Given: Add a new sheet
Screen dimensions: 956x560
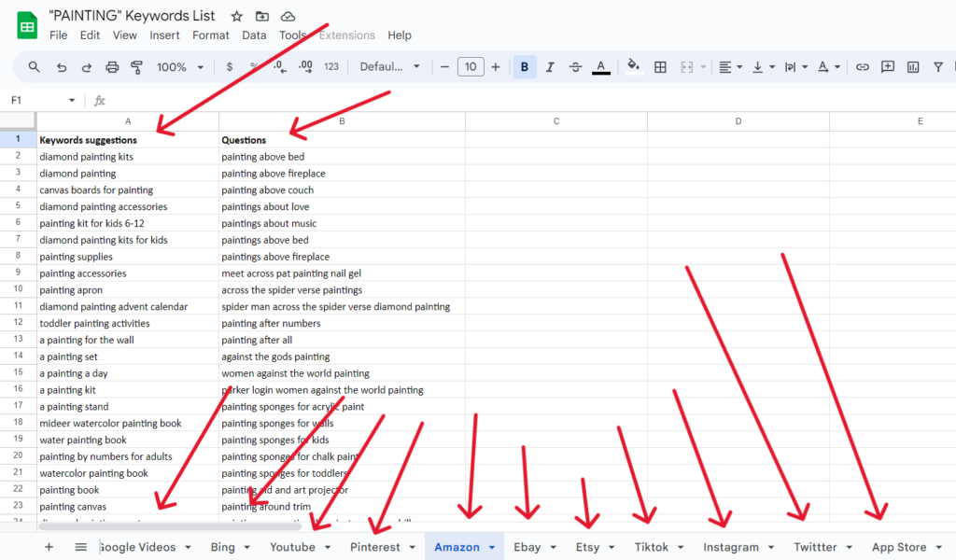Looking at the screenshot, I should click(x=49, y=547).
